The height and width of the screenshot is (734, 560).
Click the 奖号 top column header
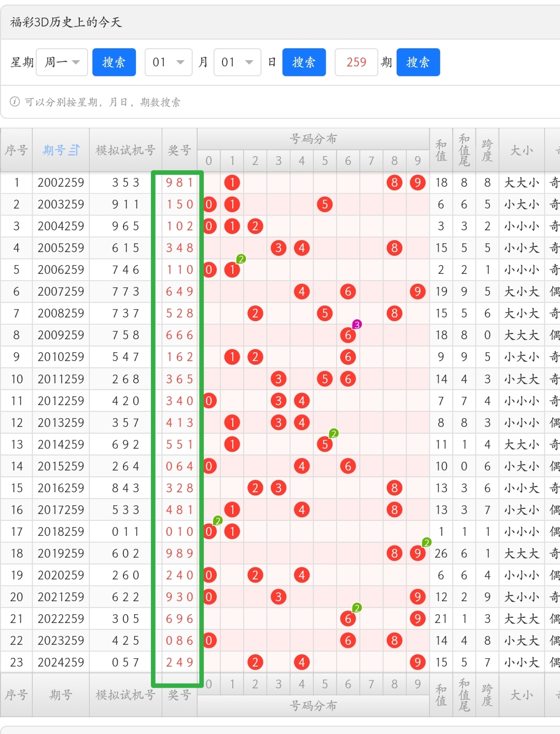coord(179,150)
